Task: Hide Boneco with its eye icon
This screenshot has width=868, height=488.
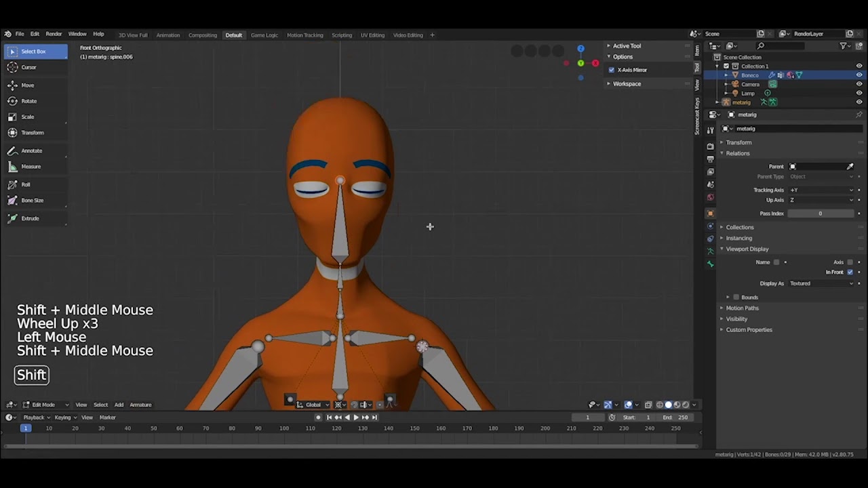Action: [859, 75]
